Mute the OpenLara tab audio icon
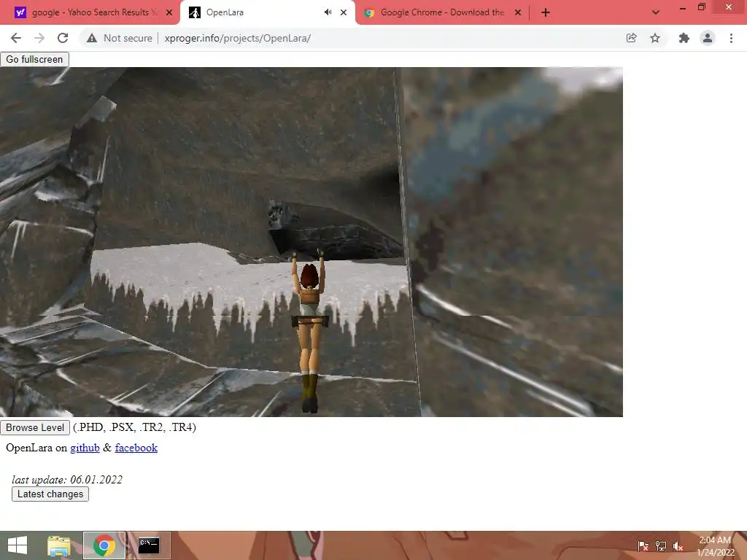 pos(328,12)
